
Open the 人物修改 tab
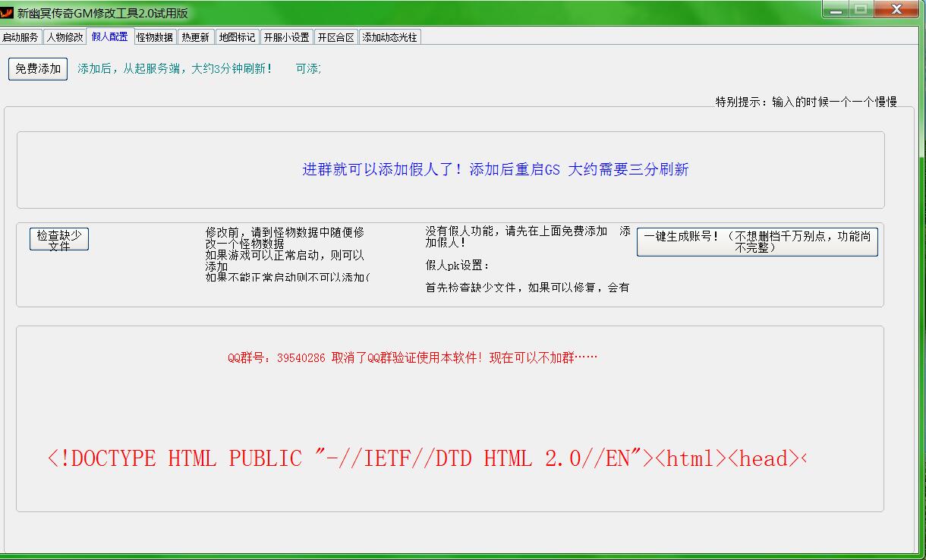[x=65, y=37]
